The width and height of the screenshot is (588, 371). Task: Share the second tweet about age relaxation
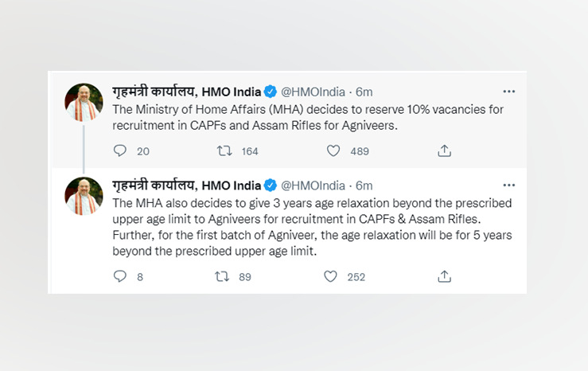pos(445,276)
